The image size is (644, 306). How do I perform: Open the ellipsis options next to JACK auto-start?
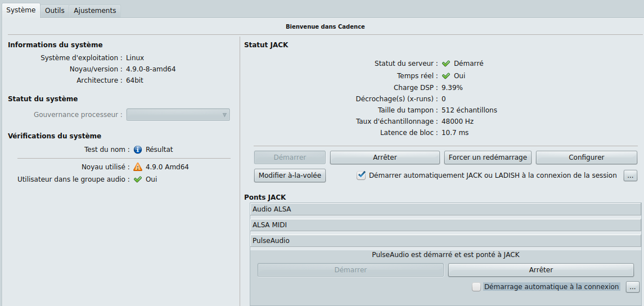[631, 175]
